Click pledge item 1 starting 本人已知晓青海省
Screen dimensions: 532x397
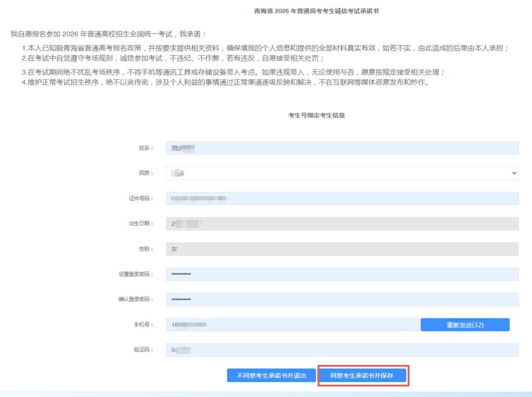(265, 48)
